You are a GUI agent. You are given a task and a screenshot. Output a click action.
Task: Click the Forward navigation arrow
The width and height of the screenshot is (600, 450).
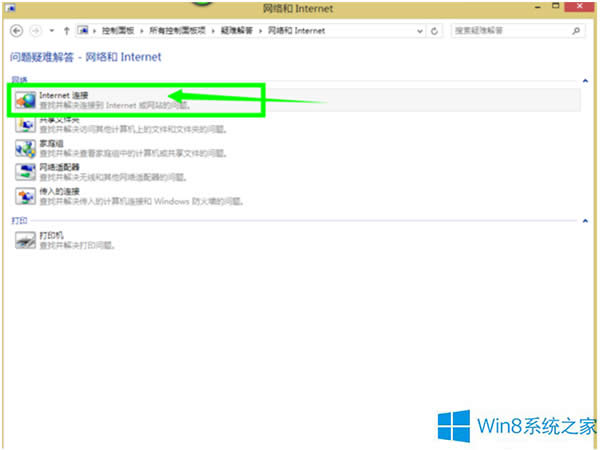(36, 31)
